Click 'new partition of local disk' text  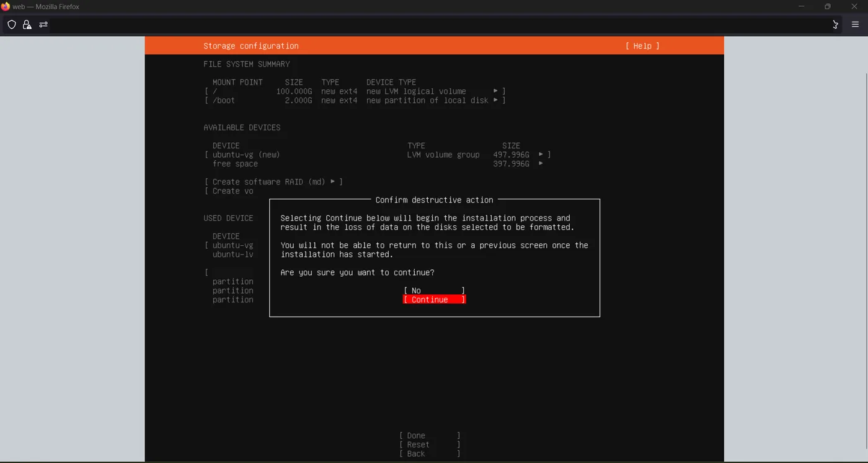427,100
